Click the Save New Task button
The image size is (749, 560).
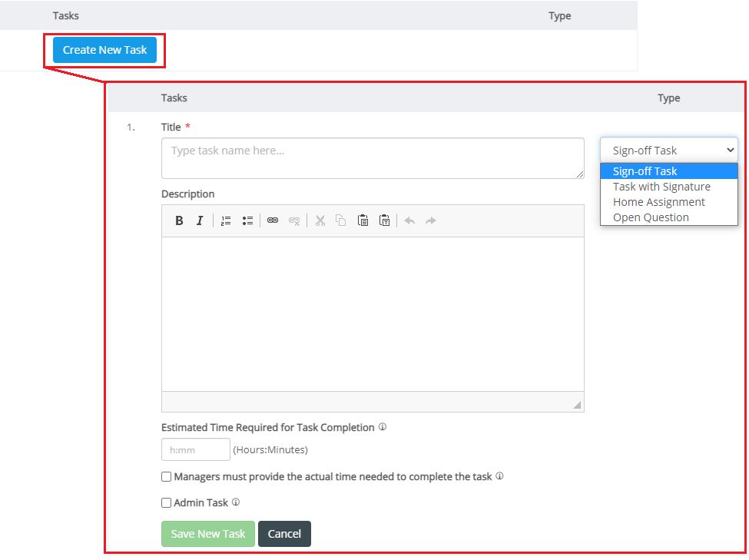[207, 534]
